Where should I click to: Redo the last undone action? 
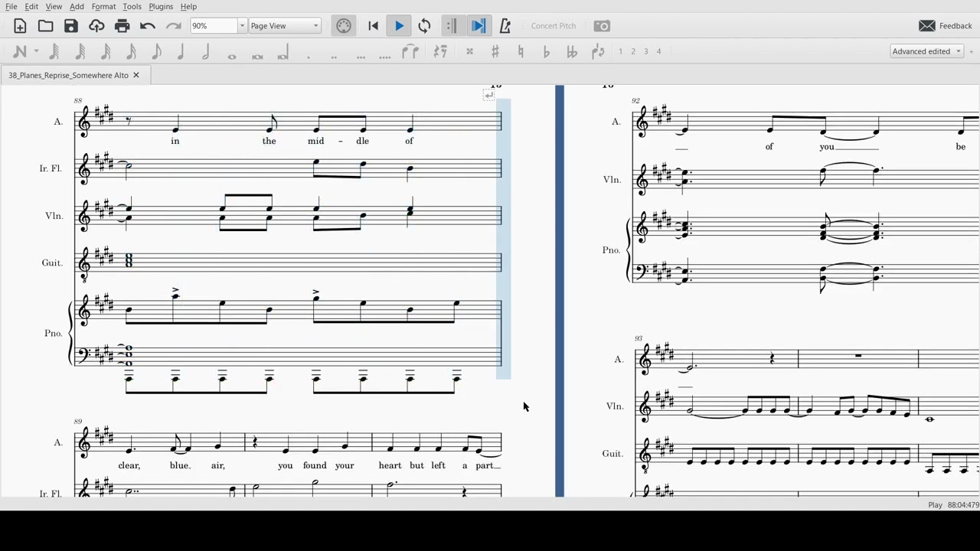click(x=173, y=26)
